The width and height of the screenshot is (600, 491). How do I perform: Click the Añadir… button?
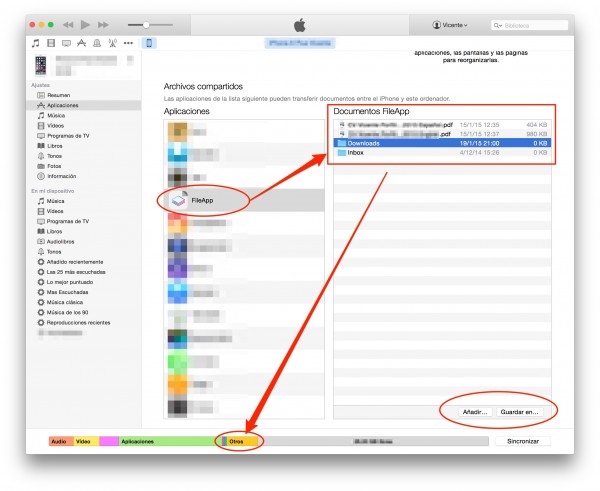tap(475, 412)
